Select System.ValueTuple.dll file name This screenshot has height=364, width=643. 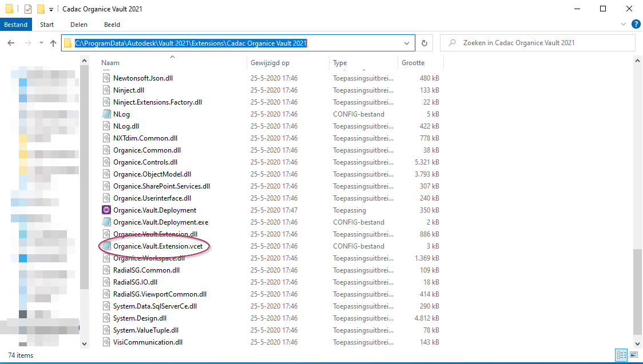coord(146,330)
